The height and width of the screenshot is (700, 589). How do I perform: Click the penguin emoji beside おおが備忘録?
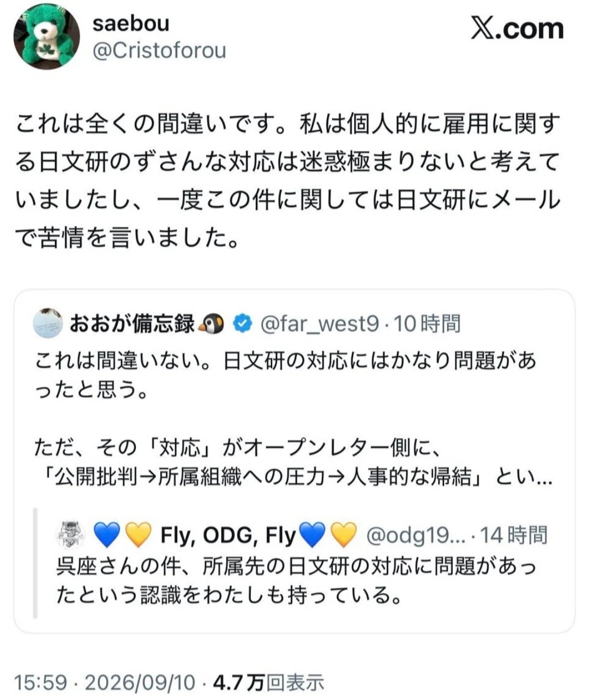(x=213, y=324)
